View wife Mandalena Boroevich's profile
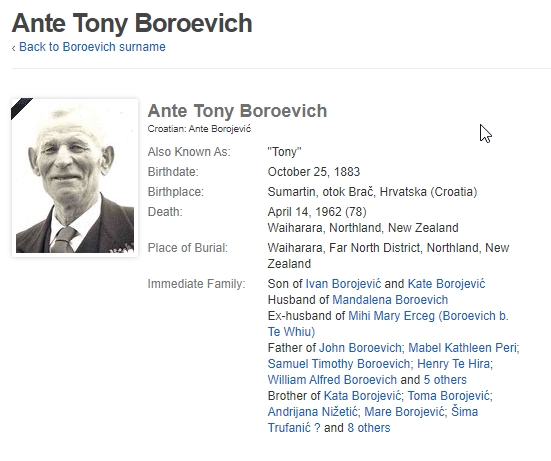Viewport: 551px width, 461px height. point(390,300)
